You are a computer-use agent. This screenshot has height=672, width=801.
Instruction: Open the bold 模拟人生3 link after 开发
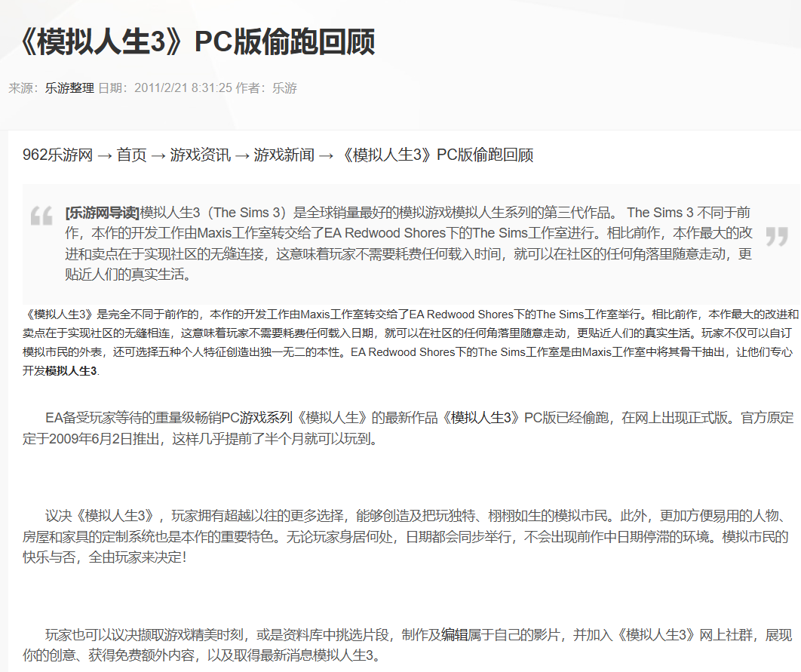71,371
